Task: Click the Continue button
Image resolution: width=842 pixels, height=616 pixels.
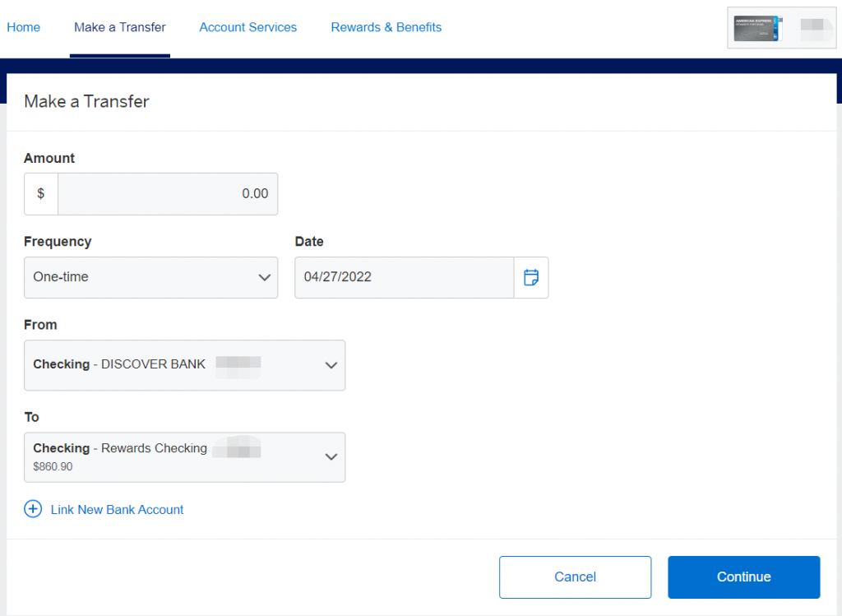Action: tap(743, 577)
